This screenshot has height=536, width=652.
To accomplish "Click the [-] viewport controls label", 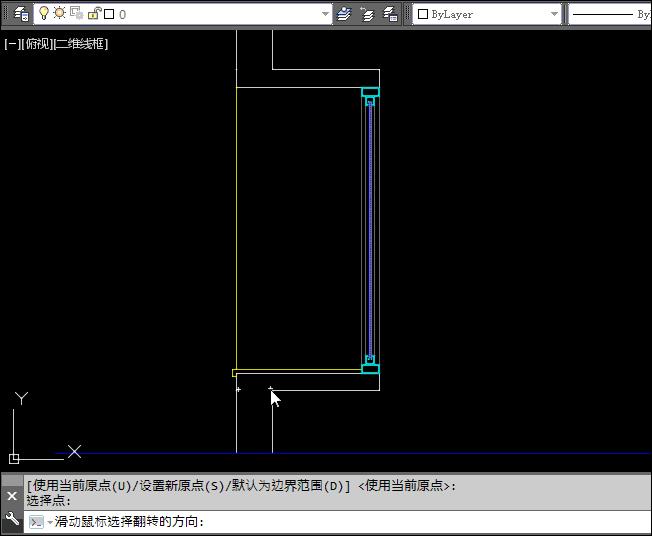I will pyautogui.click(x=12, y=44).
